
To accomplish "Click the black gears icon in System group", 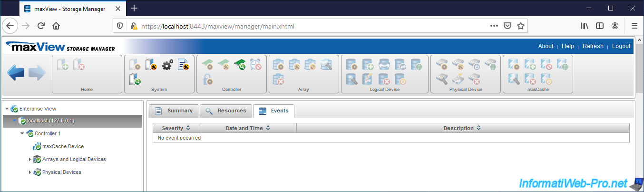I will pyautogui.click(x=167, y=65).
